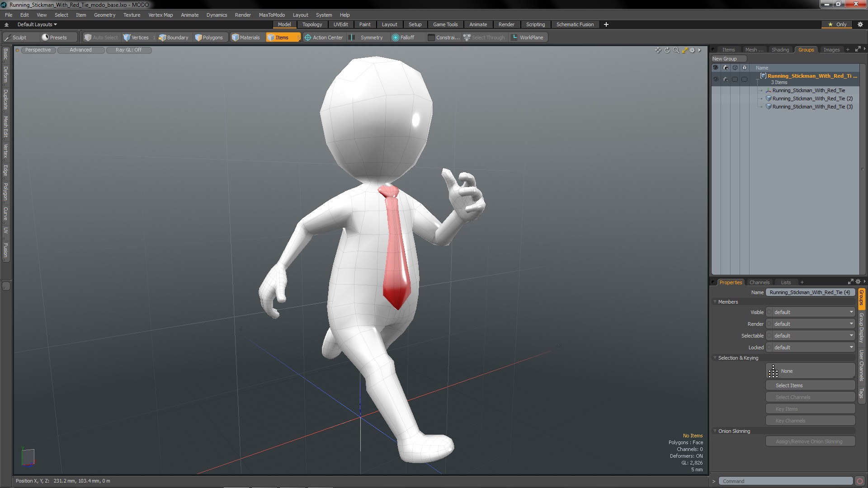Viewport: 868px width, 488px height.
Task: Open the WorkPlane options
Action: 528,38
